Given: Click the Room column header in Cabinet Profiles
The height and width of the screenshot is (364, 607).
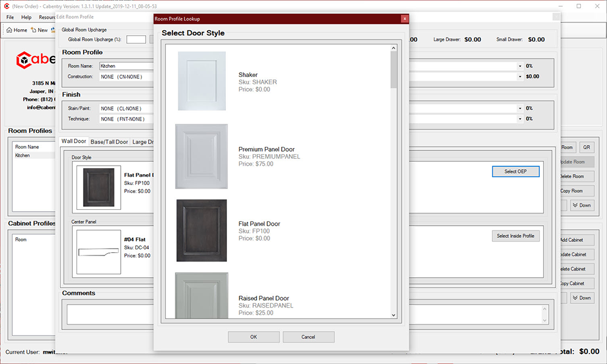Looking at the screenshot, I should click(x=21, y=240).
